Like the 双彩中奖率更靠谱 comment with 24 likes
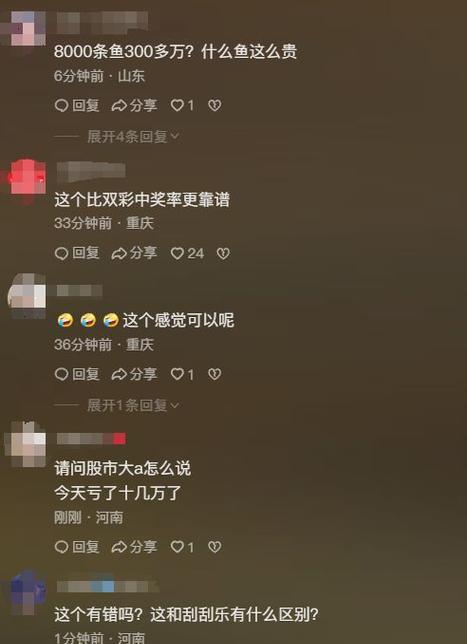The width and height of the screenshot is (467, 644). click(x=187, y=253)
